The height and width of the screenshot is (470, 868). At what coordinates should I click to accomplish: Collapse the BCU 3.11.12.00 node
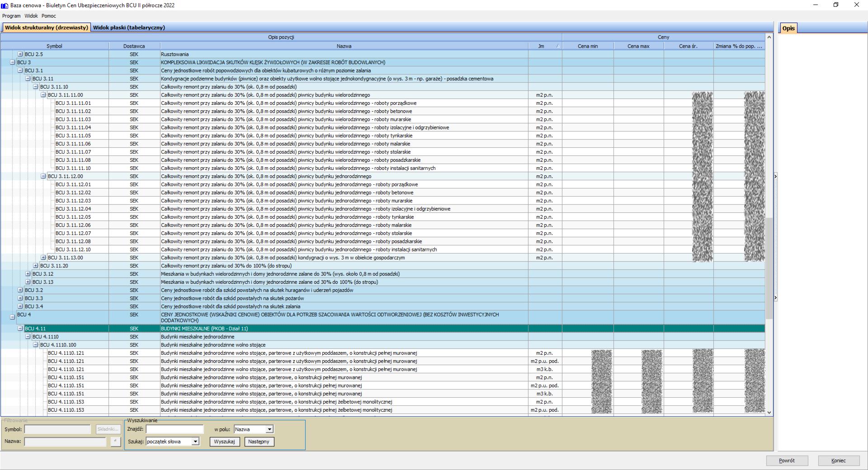tap(43, 176)
